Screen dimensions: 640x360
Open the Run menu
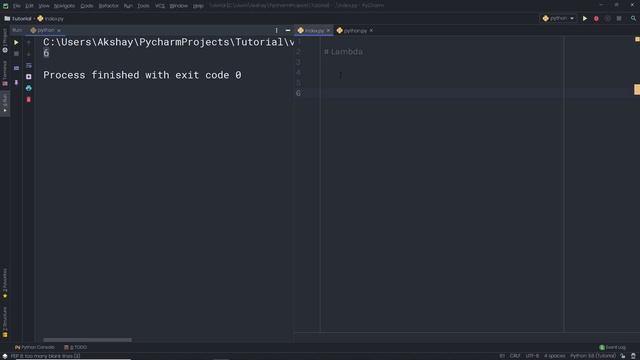[x=128, y=6]
